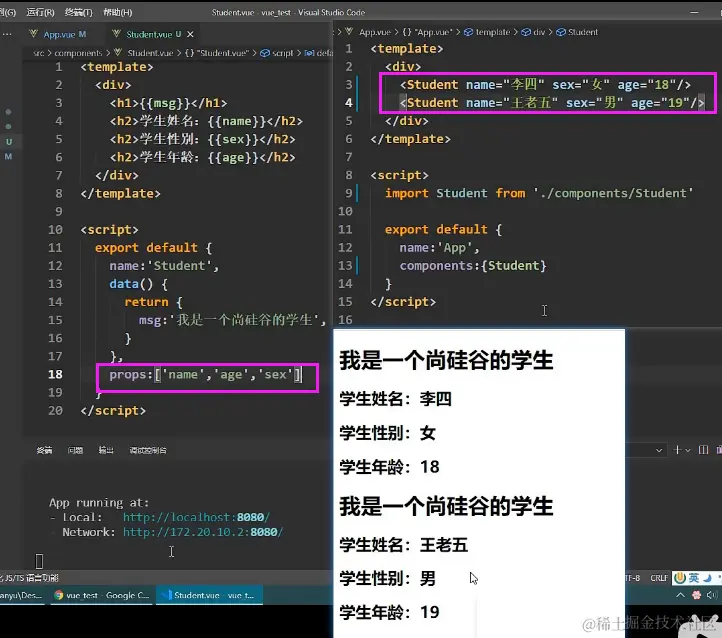
Task: Open the http://localhost:8080/ terminal link
Action: tap(196, 517)
